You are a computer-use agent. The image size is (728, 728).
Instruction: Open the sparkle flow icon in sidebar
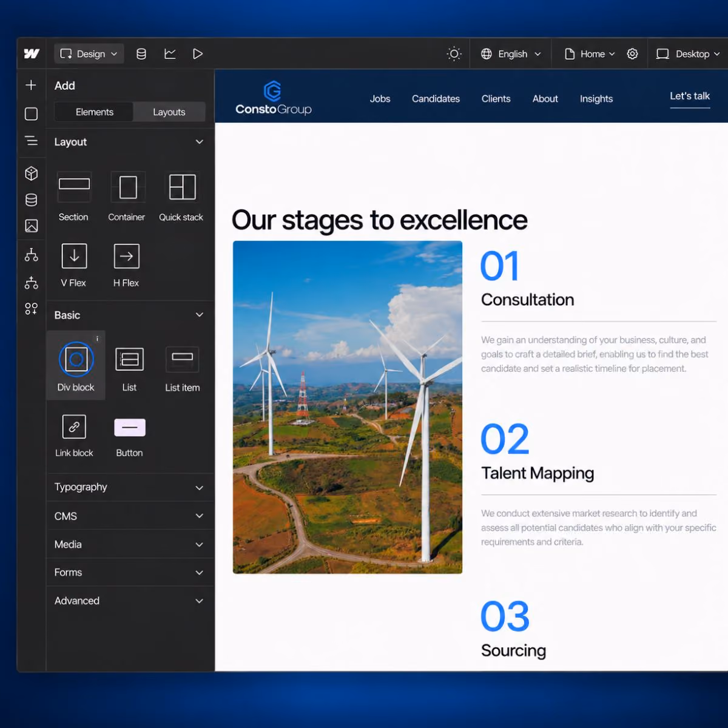(32, 282)
